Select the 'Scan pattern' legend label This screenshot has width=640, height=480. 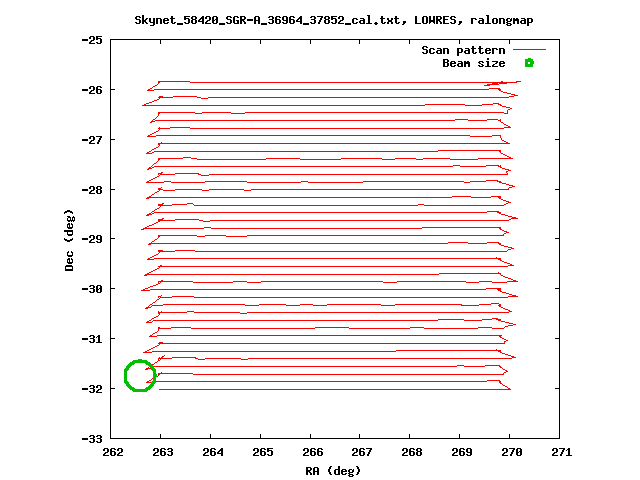[463, 50]
